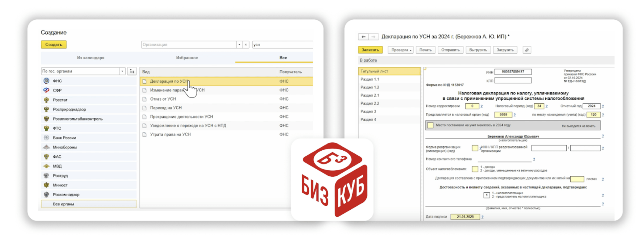The width and height of the screenshot is (644, 246).
Task: Click the МВД emblem icon
Action: click(x=46, y=166)
